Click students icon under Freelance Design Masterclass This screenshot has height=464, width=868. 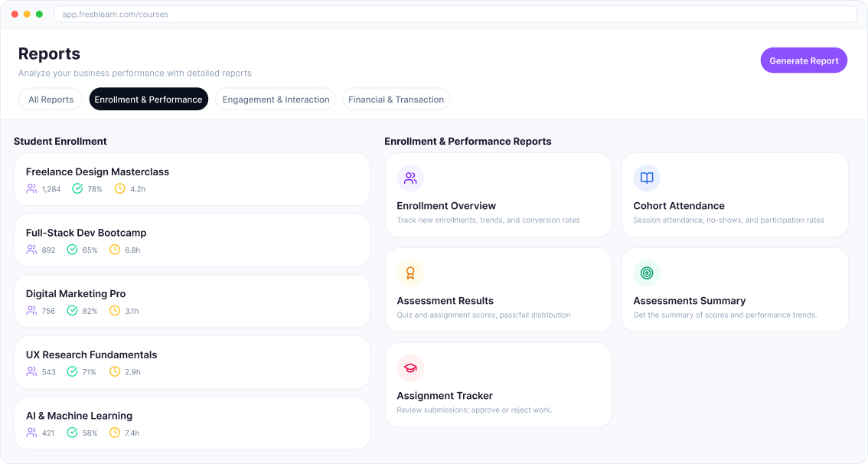31,188
